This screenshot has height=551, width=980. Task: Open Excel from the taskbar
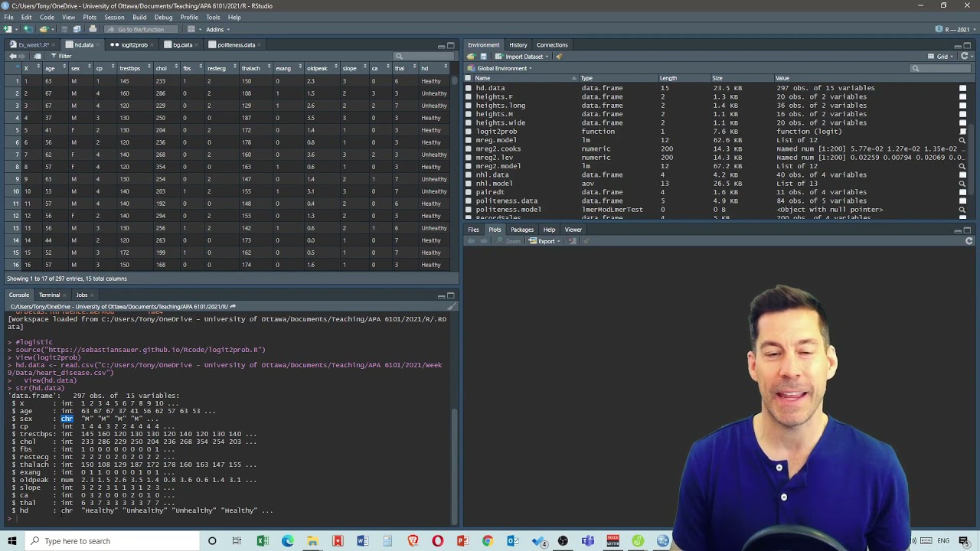[x=262, y=541]
